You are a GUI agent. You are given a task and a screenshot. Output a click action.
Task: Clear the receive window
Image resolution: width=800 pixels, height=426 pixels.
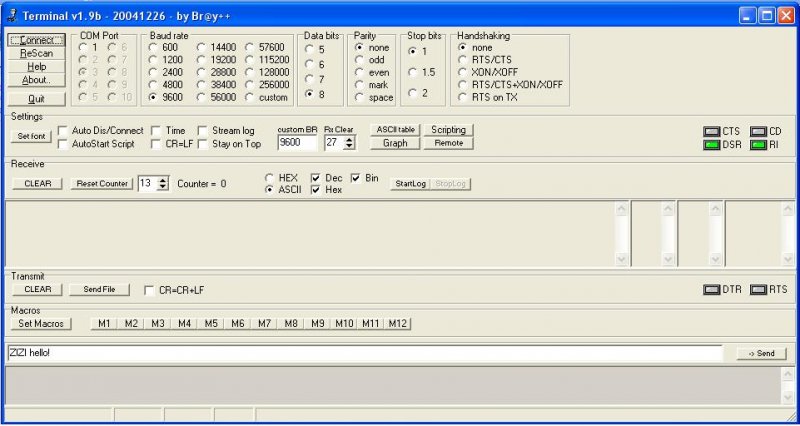coord(38,184)
